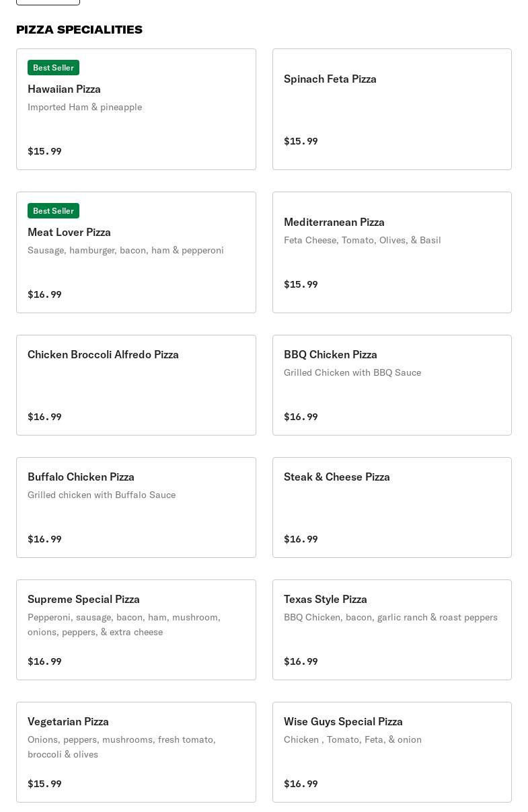Select the Vegetarian Pizza item
528x812 pixels.
136,752
